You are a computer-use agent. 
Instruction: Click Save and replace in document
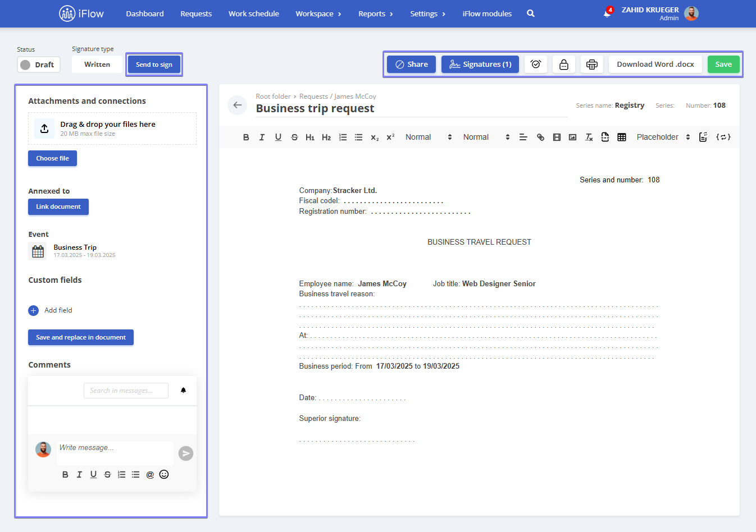coord(81,337)
